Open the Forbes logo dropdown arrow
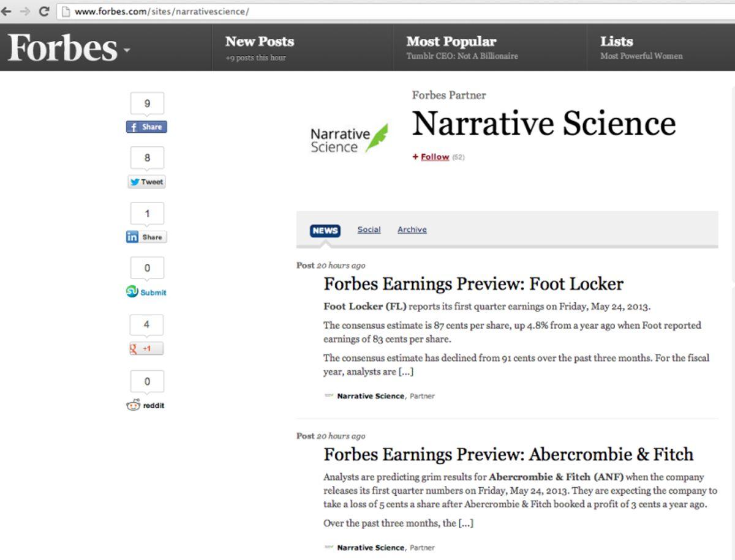 coord(126,50)
